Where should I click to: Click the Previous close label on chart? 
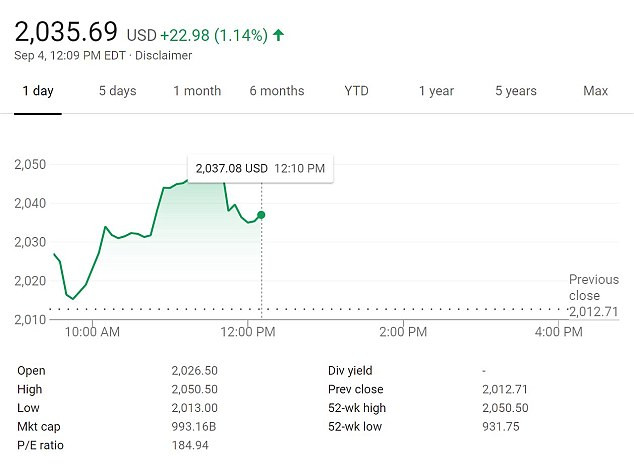[593, 288]
